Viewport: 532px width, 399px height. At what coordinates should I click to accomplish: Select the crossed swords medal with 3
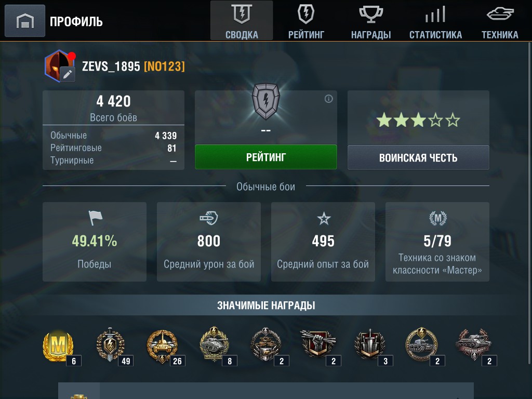pyautogui.click(x=369, y=344)
